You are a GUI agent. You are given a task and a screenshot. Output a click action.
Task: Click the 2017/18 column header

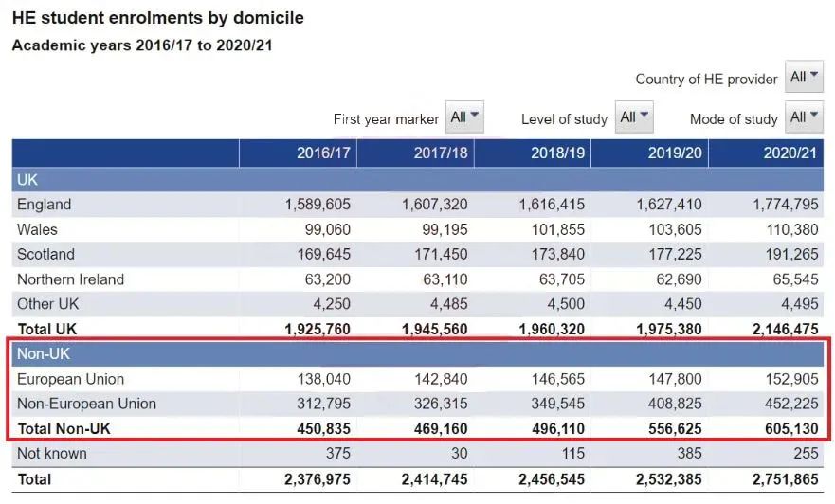pos(440,153)
